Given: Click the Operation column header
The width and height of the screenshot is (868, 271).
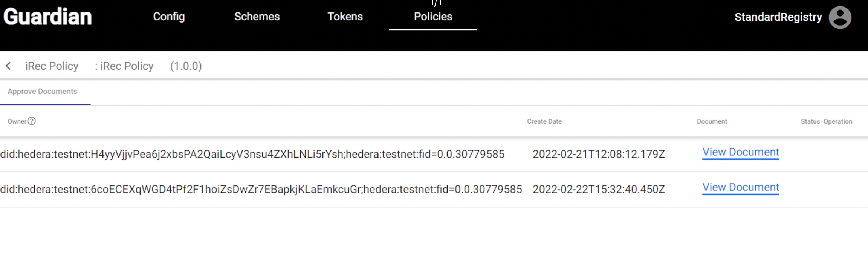Looking at the screenshot, I should tap(837, 121).
